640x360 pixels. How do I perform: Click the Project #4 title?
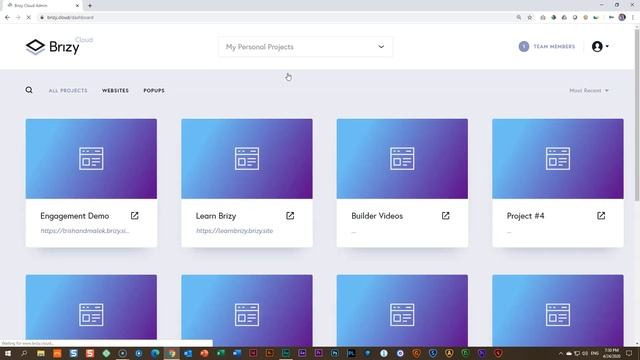(525, 216)
